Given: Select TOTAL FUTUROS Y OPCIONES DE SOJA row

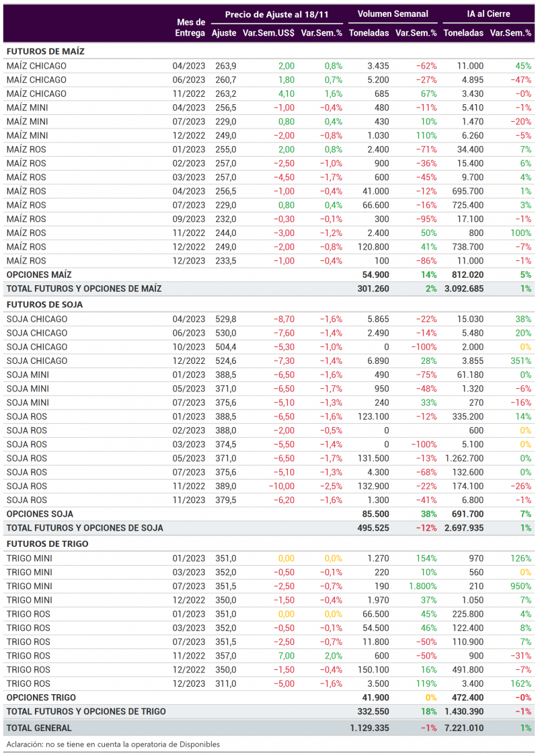Looking at the screenshot, I should click(269, 528).
